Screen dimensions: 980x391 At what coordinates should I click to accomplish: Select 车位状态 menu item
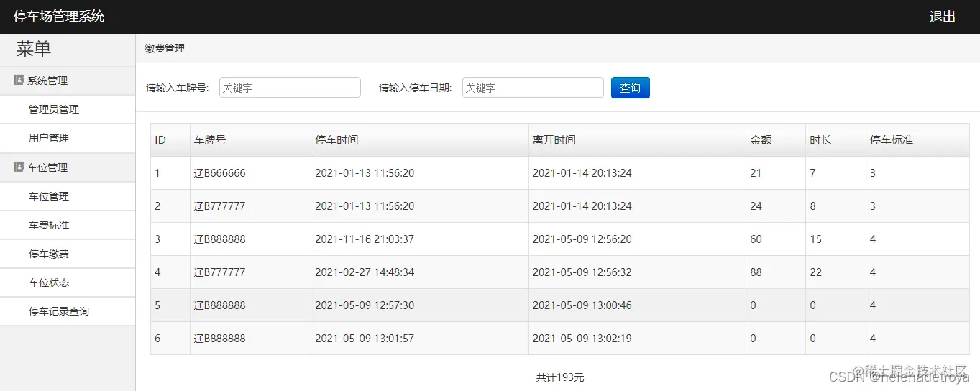(49, 282)
